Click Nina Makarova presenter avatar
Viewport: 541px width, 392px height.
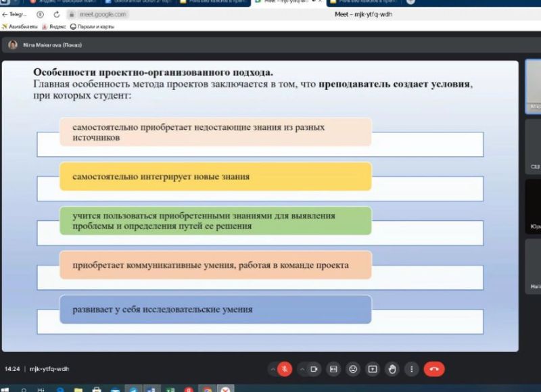point(13,45)
